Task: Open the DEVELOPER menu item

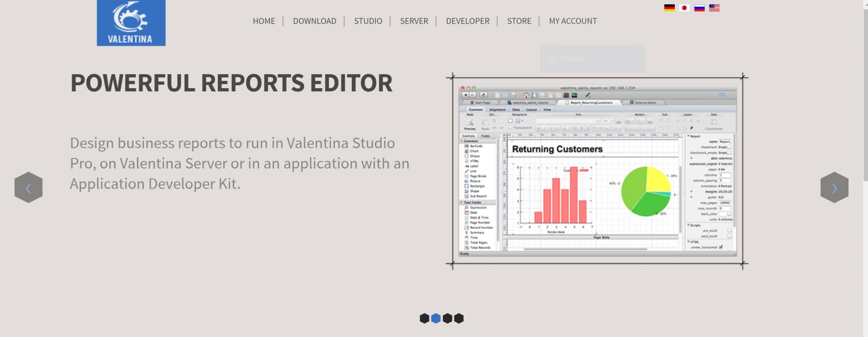Action: [x=467, y=21]
